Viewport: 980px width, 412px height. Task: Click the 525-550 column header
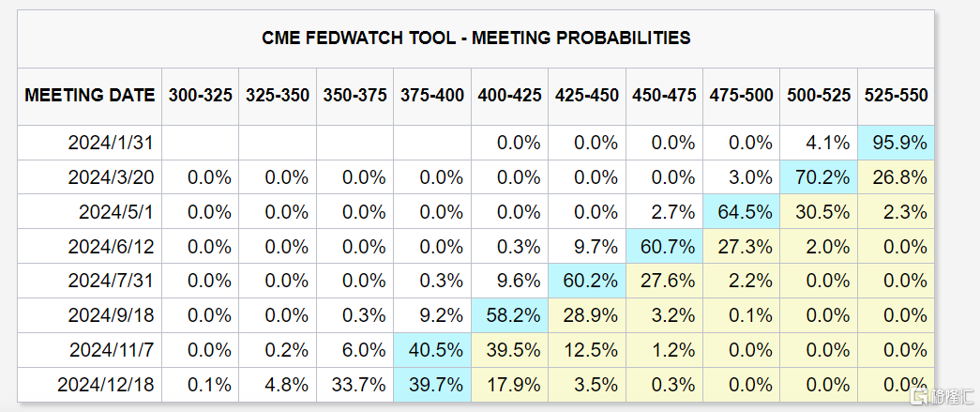pos(896,95)
